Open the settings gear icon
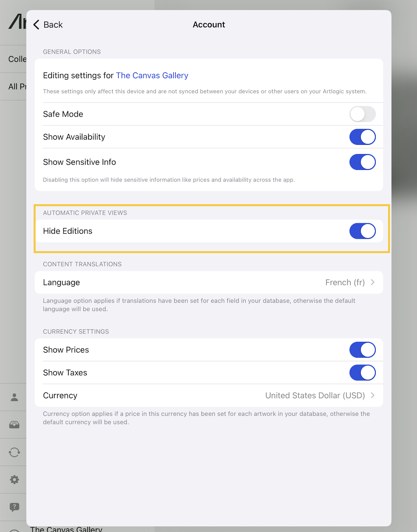Screen dimensions: 417x532 [14, 480]
